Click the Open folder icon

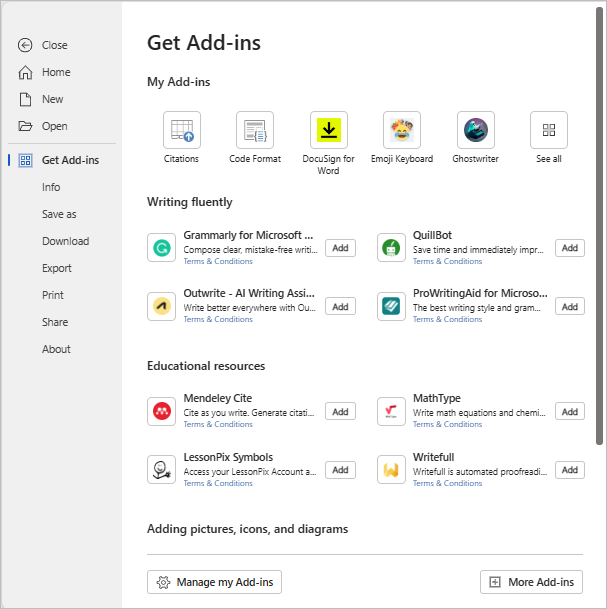pos(25,126)
